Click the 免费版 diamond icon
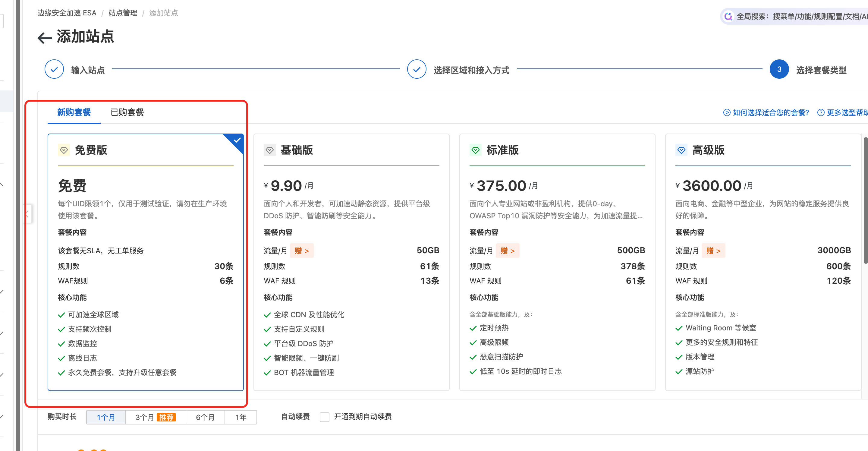868x451 pixels. (x=64, y=150)
